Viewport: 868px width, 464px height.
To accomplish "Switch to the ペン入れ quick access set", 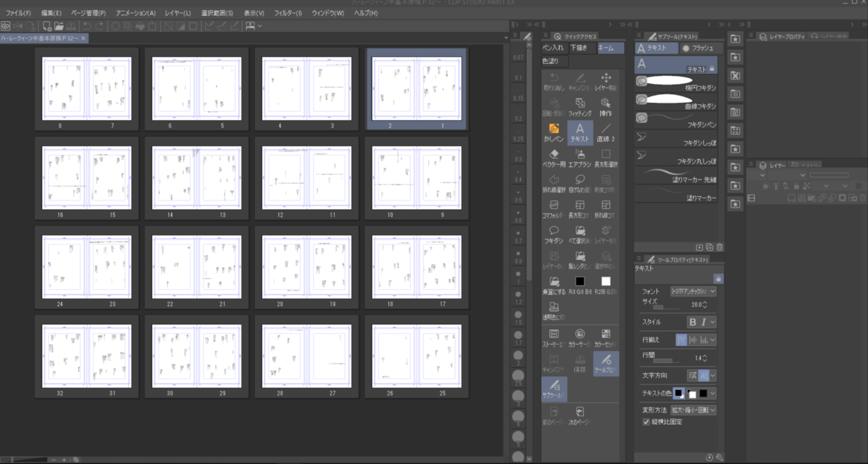I will click(554, 48).
